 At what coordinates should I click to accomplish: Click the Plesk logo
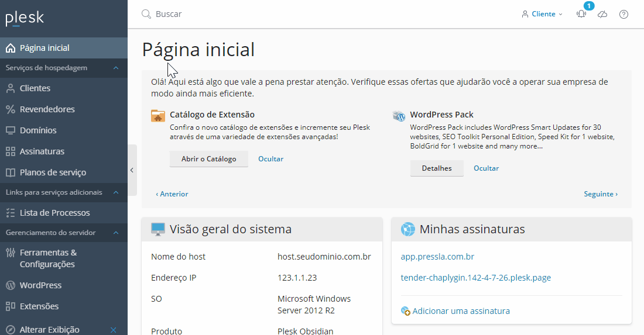[25, 18]
